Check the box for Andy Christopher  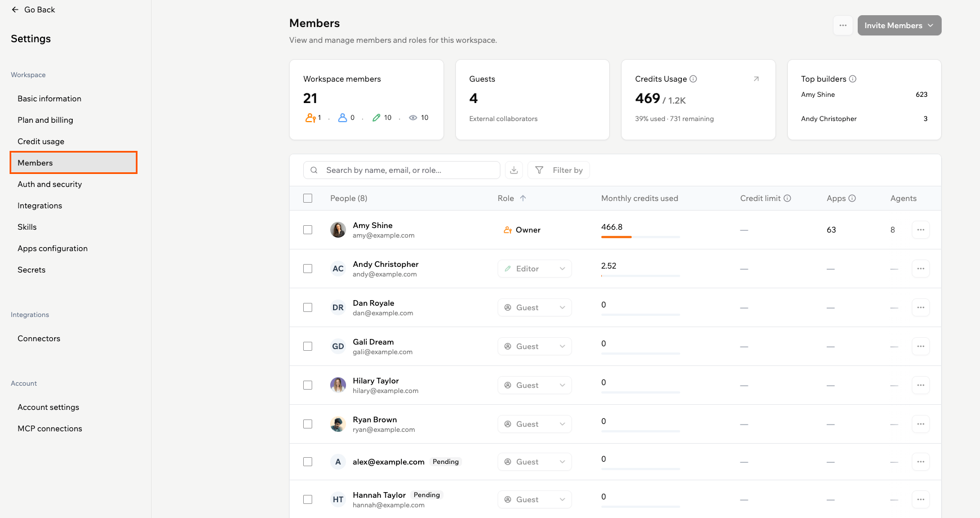coord(308,269)
